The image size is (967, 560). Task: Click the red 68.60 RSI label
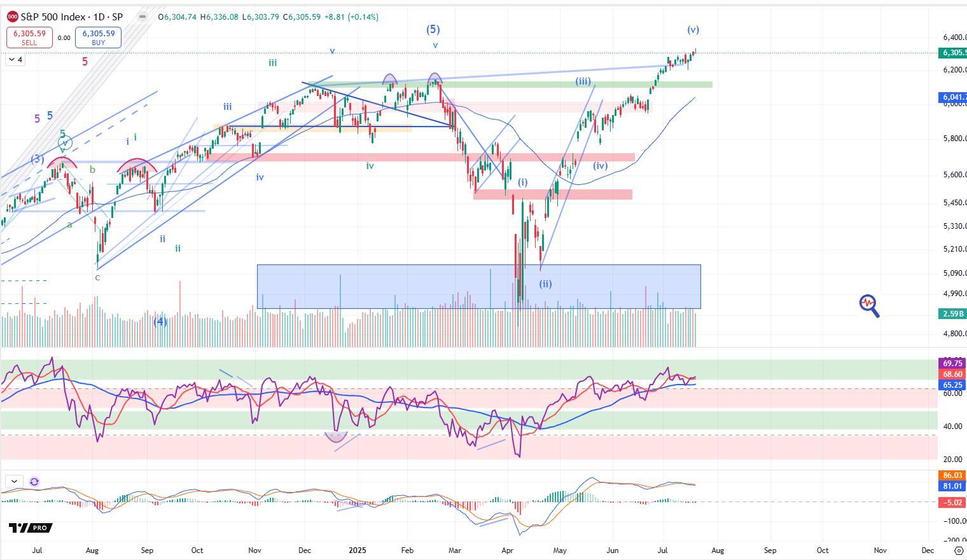click(952, 374)
